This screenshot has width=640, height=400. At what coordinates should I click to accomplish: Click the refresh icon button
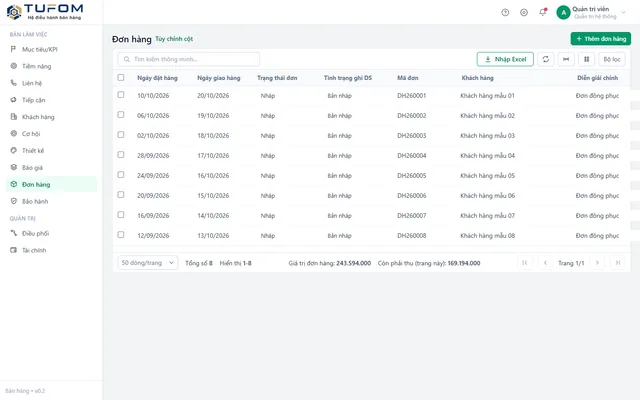tap(545, 59)
